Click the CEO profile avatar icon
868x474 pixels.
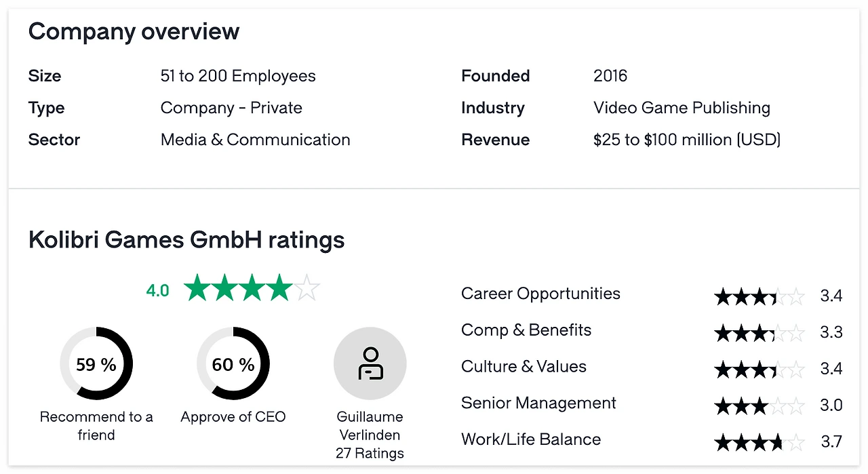coord(370,364)
